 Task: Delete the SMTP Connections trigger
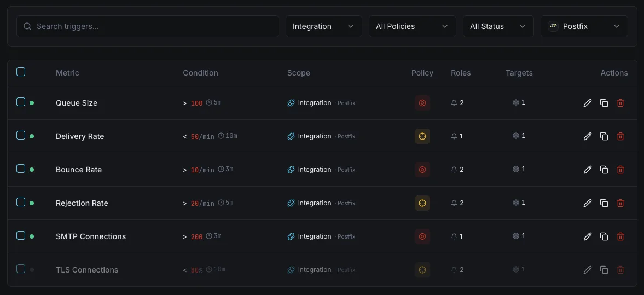coord(620,236)
